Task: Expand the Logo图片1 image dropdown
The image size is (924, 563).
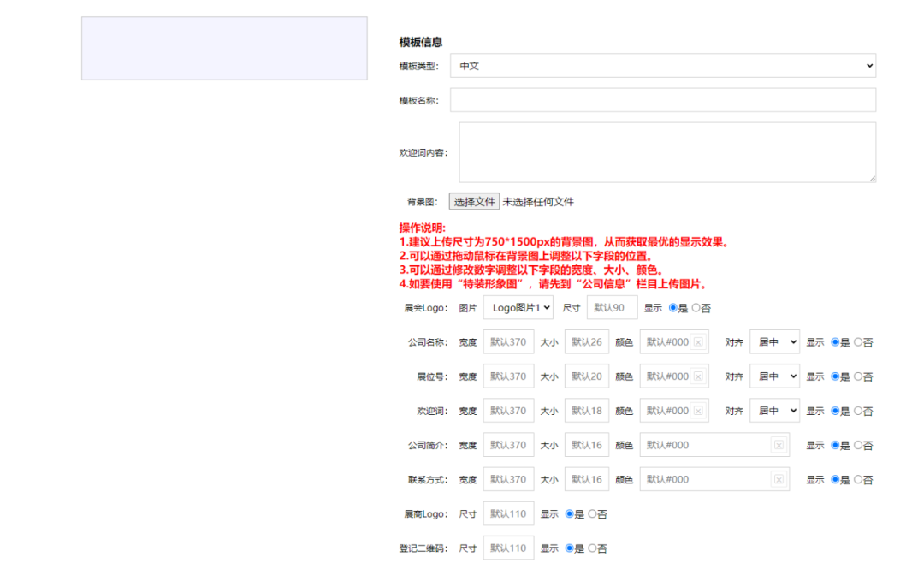Action: pyautogui.click(x=518, y=308)
